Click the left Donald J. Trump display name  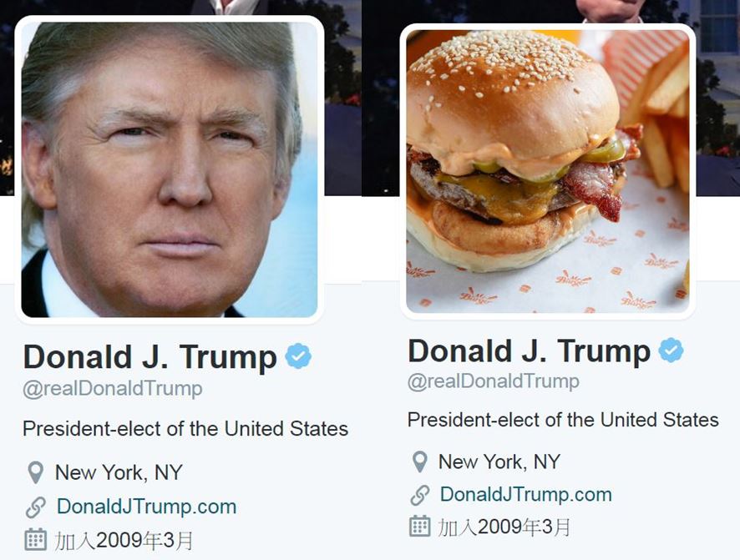(x=150, y=357)
